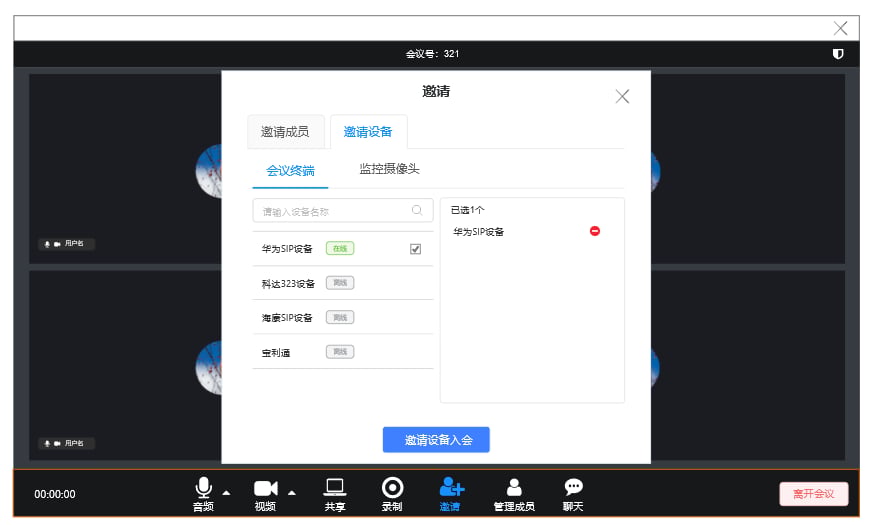Click the 离开会议 leave meeting button
This screenshot has height=525, width=871.
coord(814,494)
